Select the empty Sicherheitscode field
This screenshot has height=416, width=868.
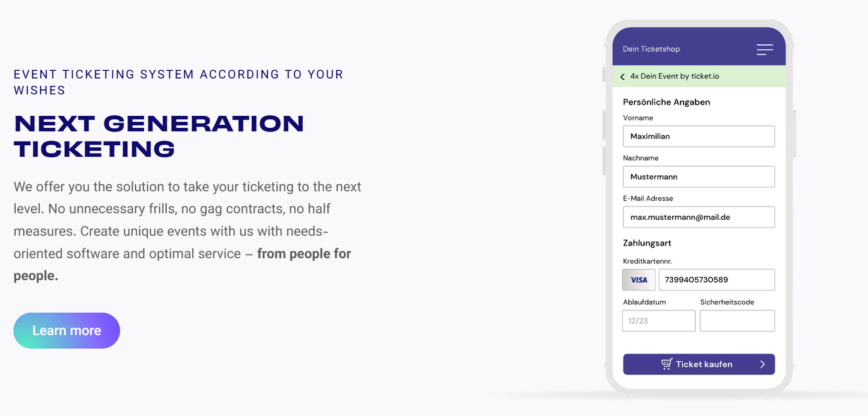737,321
